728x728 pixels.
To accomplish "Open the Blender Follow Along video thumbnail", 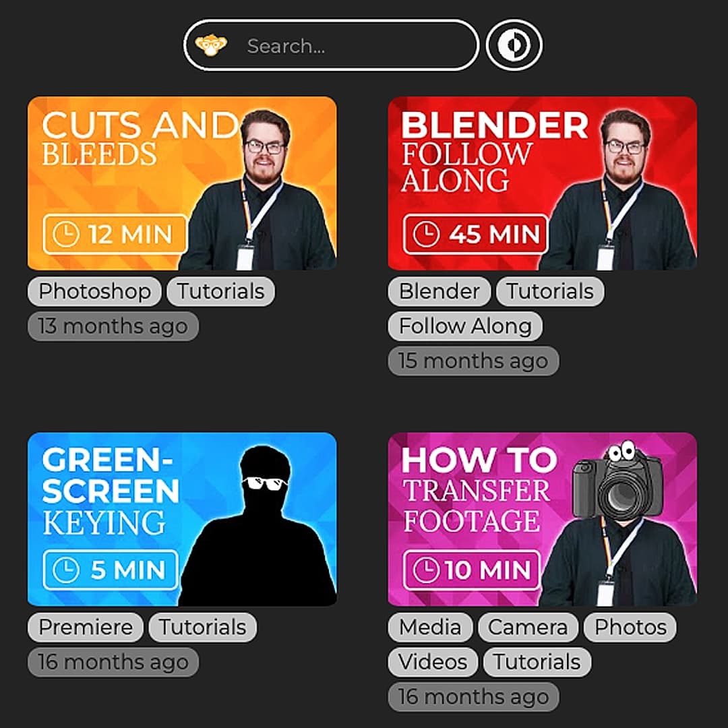I will (x=542, y=183).
